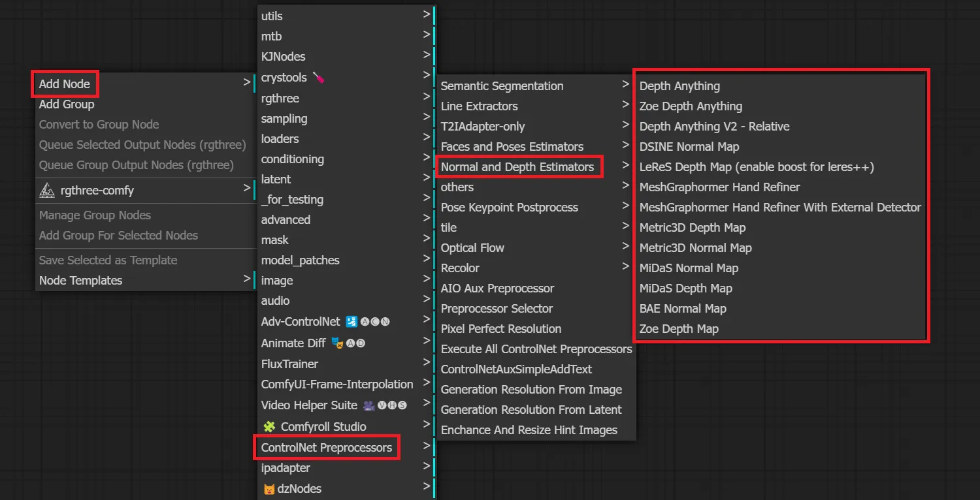Open the rgthree node category
The image size is (980, 500).
[346, 98]
